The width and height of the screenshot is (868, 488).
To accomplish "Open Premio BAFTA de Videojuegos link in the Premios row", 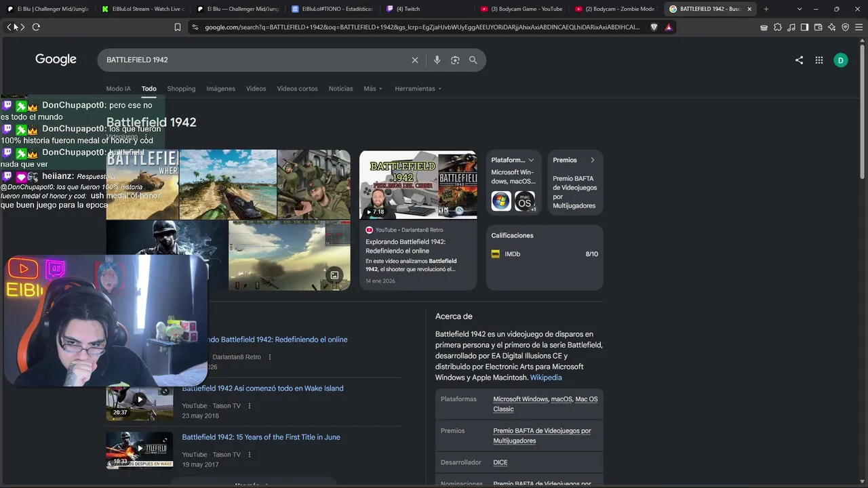I will point(542,435).
